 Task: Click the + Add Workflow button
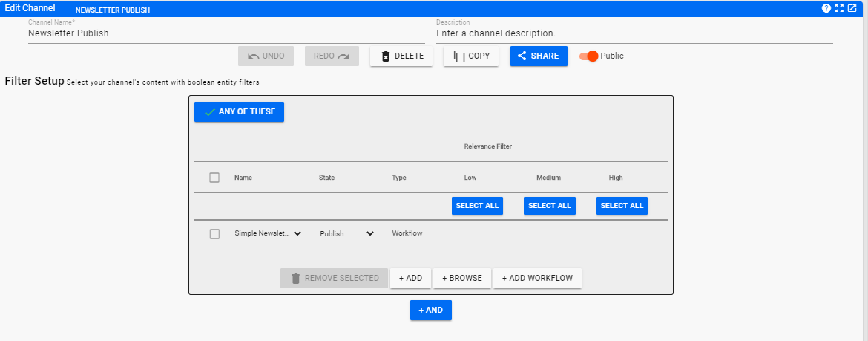point(537,278)
